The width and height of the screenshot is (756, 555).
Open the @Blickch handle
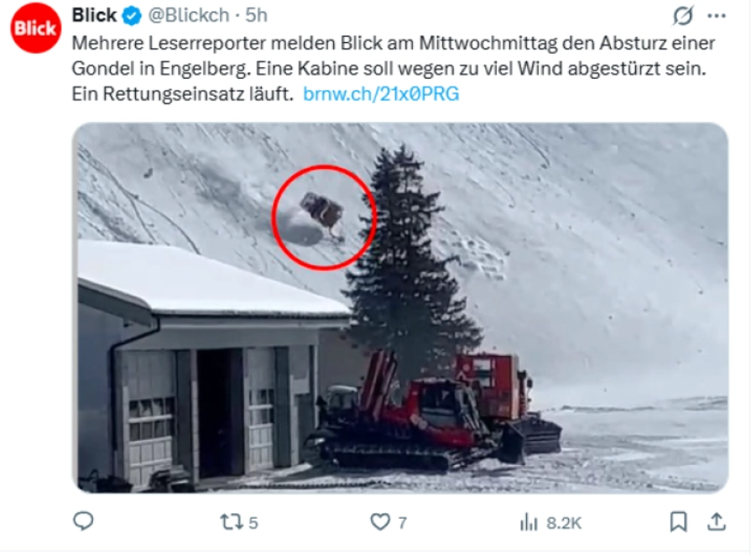tap(189, 15)
